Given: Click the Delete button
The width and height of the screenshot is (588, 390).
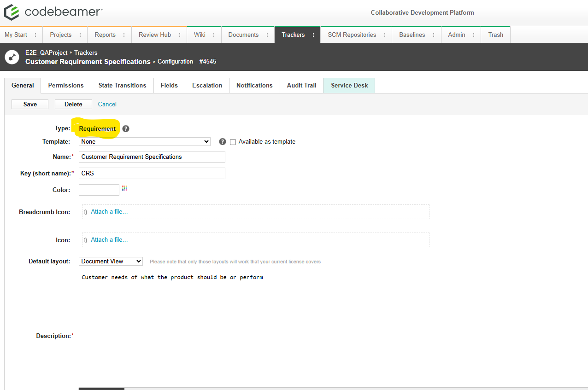Looking at the screenshot, I should [73, 105].
